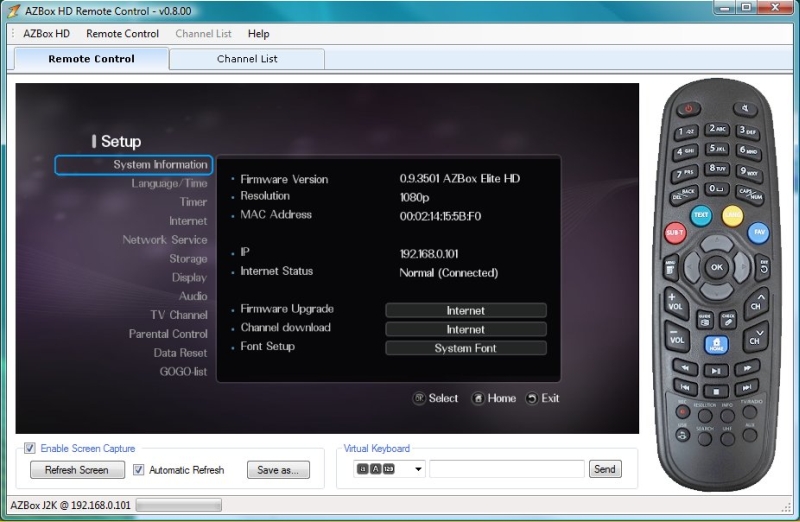Click the CAPS/NUM key on the remote
The image size is (800, 522).
pos(749,194)
